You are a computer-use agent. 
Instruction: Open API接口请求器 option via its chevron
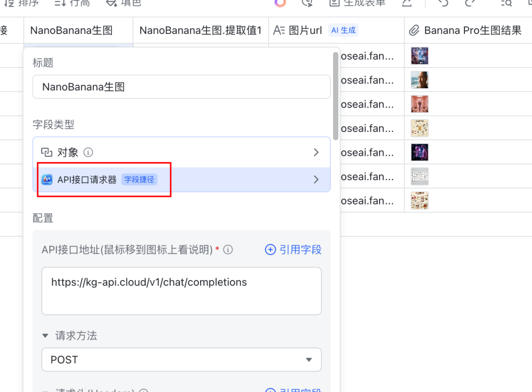pos(316,179)
